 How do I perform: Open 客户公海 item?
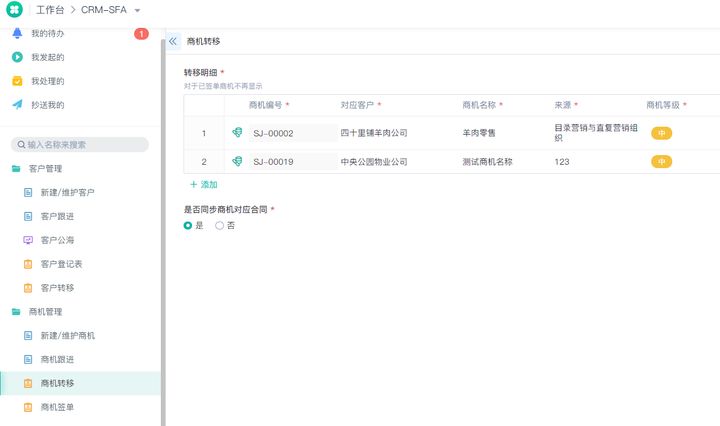point(57,240)
